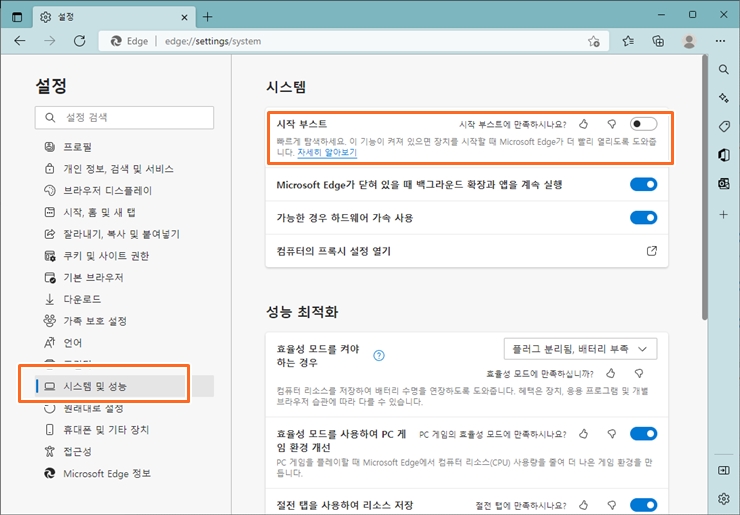This screenshot has height=515, width=740.
Task: Select 개인 정보, 검색 및 서비스
Action: point(124,169)
